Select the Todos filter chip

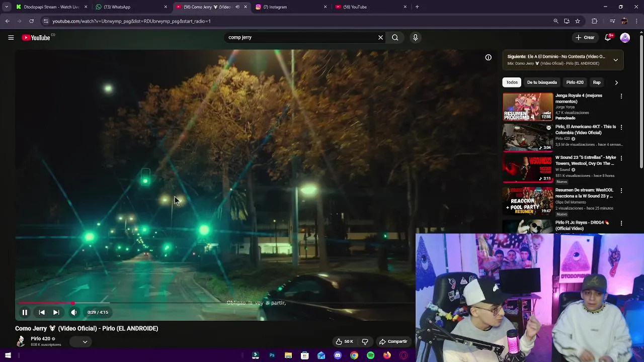coord(512,82)
